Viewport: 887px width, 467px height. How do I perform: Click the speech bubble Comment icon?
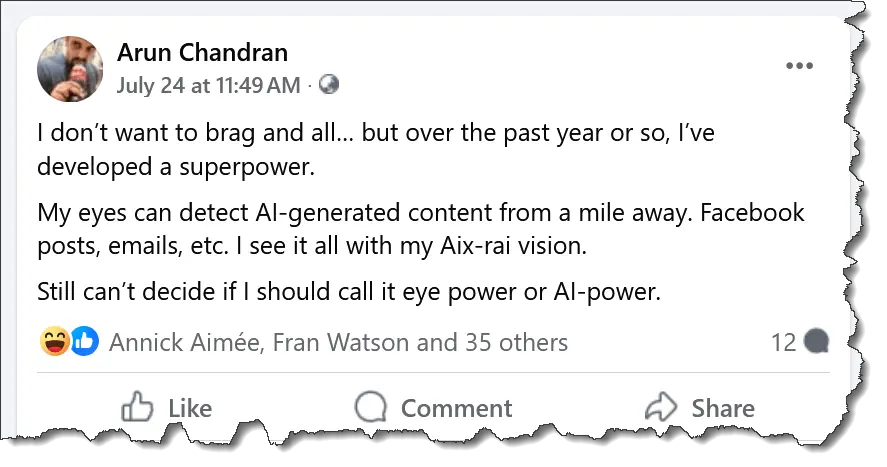(371, 407)
